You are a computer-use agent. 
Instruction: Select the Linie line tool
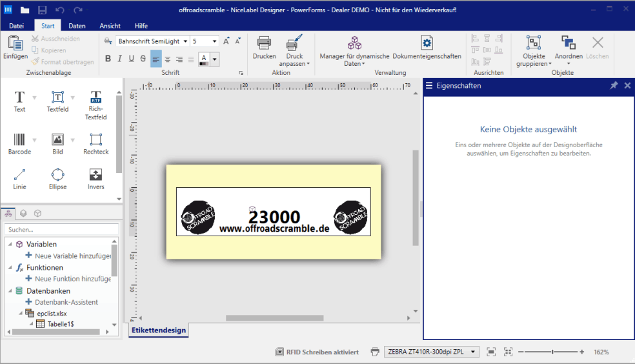(19, 179)
